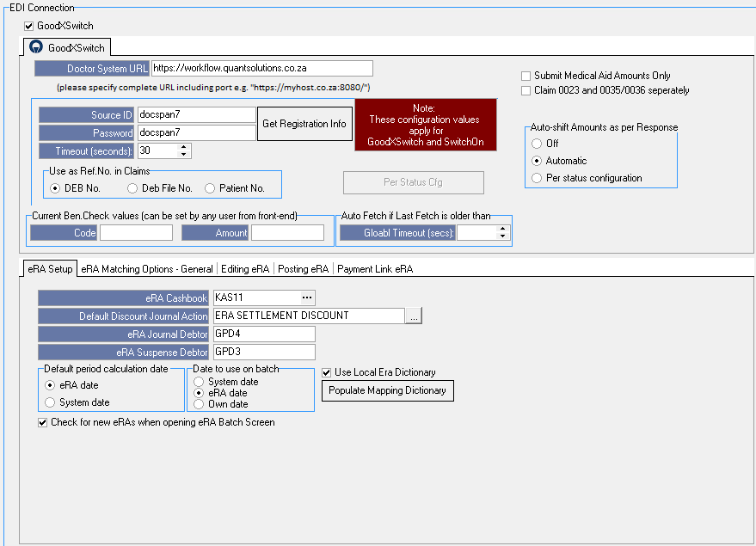
Task: Increase the Timeout seconds value
Action: point(184,147)
